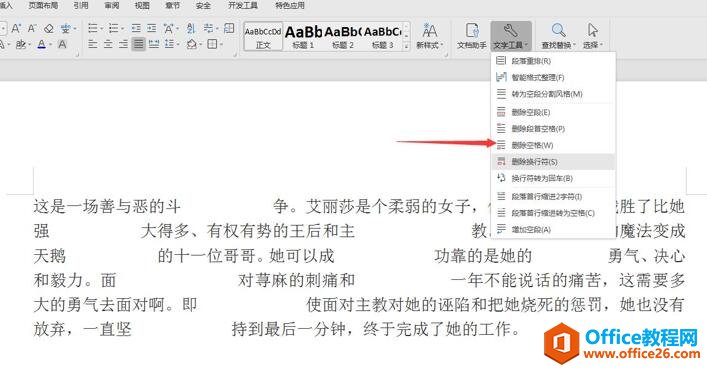Open the 安全 tab
This screenshot has height=371, width=707.
(x=203, y=5)
